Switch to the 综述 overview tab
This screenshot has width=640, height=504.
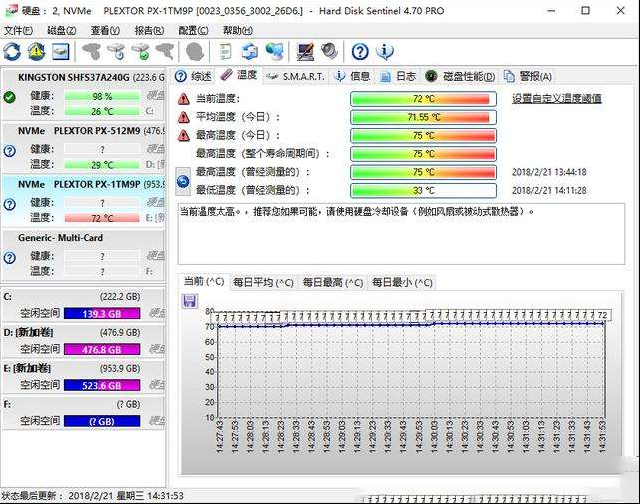click(x=193, y=76)
